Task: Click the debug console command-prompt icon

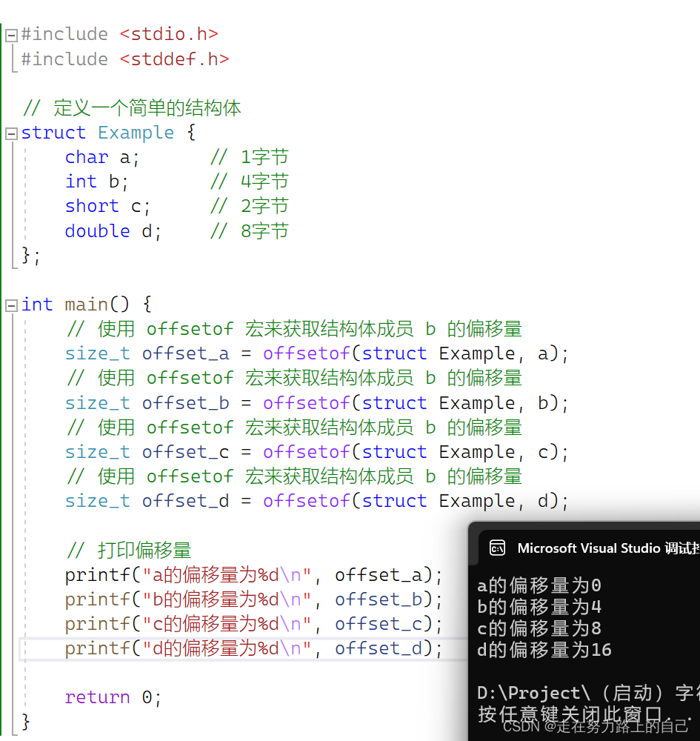Action: click(x=497, y=548)
